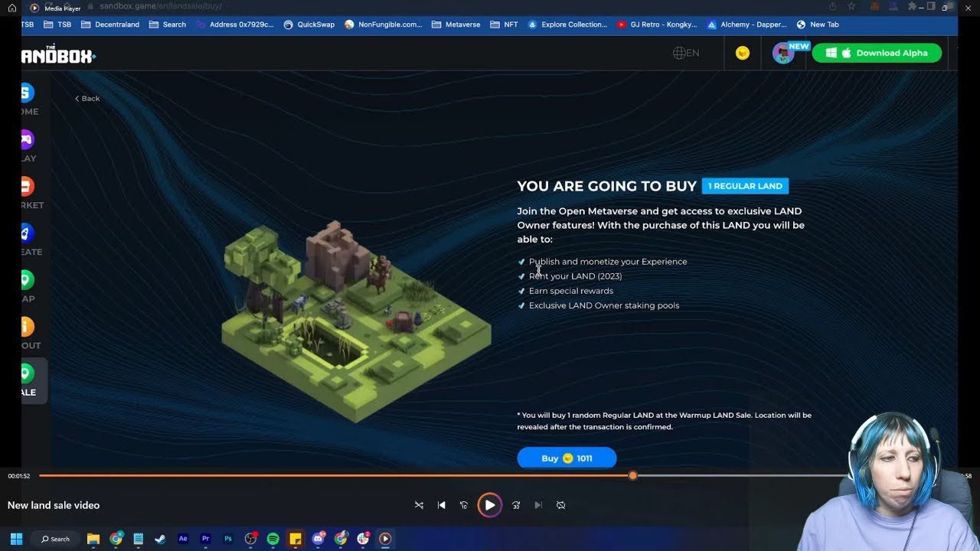
Task: Click the Publish and monetize your Experience text
Action: tap(608, 262)
